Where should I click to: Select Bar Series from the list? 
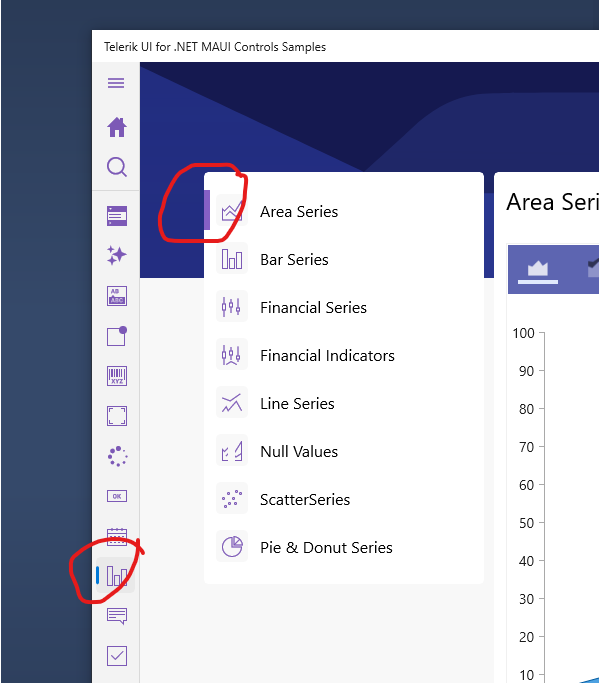pos(344,260)
